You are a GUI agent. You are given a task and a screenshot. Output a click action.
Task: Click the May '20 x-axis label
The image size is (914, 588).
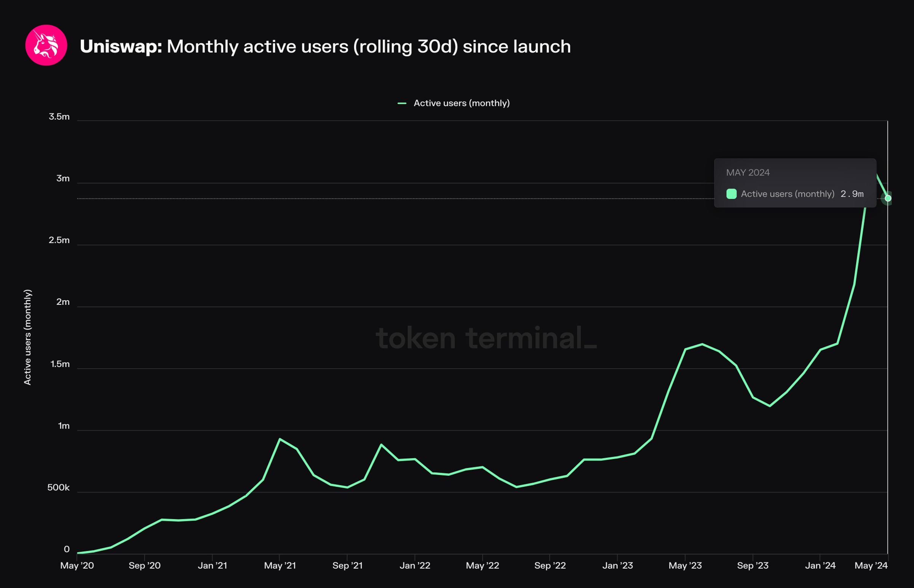click(x=77, y=566)
